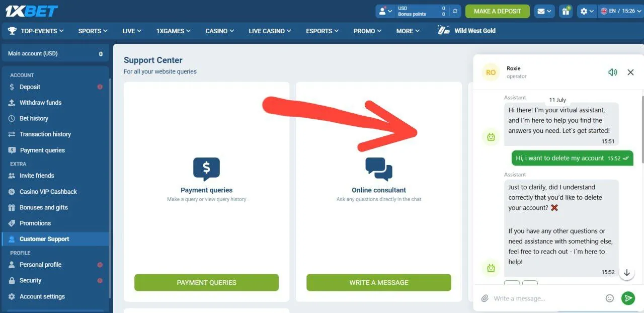Open the LIVE CASINO menu
644x313 pixels.
270,31
